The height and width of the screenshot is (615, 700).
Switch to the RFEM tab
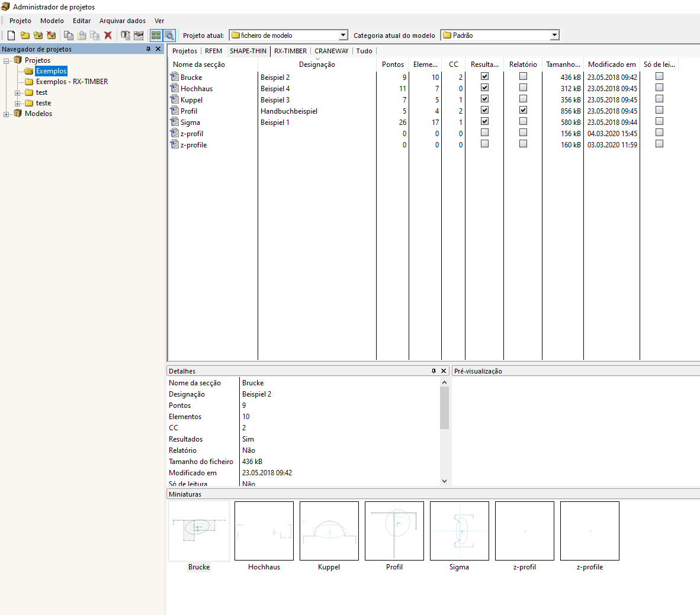(213, 51)
